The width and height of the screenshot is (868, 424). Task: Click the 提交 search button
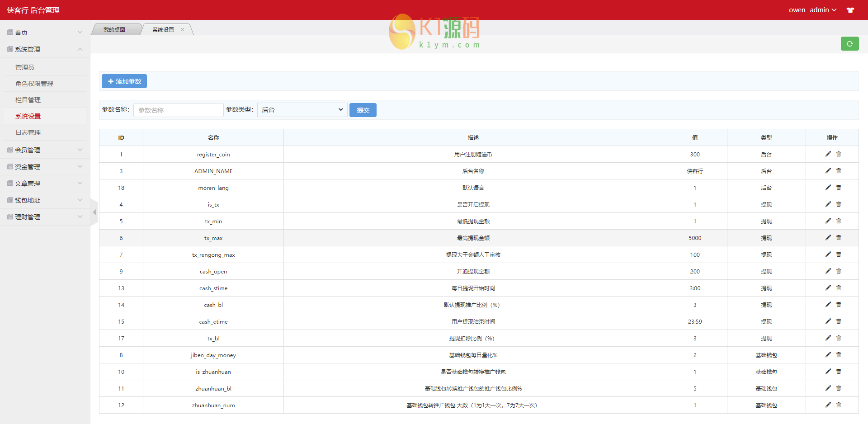click(363, 110)
